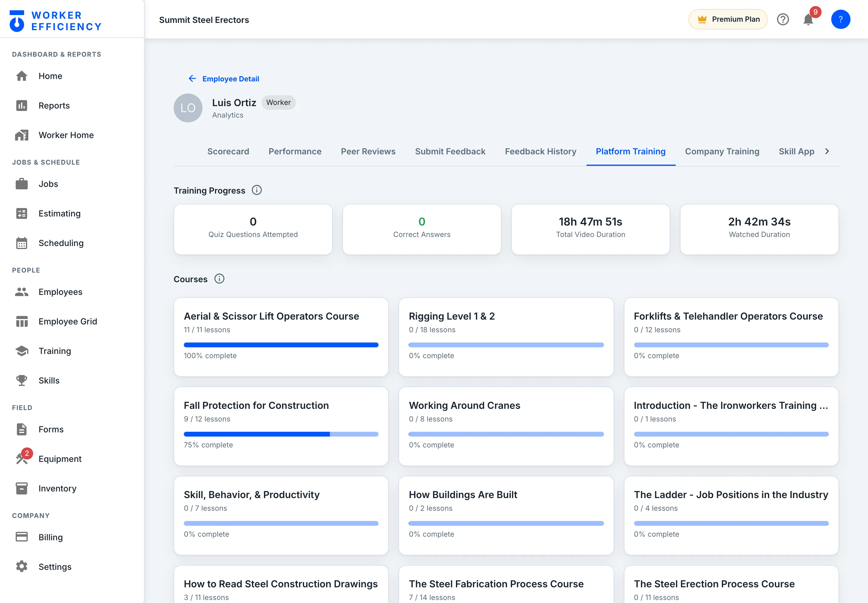Open the Rigging Level 1 & 2 course card
Image resolution: width=868 pixels, height=603 pixels.
[506, 337]
